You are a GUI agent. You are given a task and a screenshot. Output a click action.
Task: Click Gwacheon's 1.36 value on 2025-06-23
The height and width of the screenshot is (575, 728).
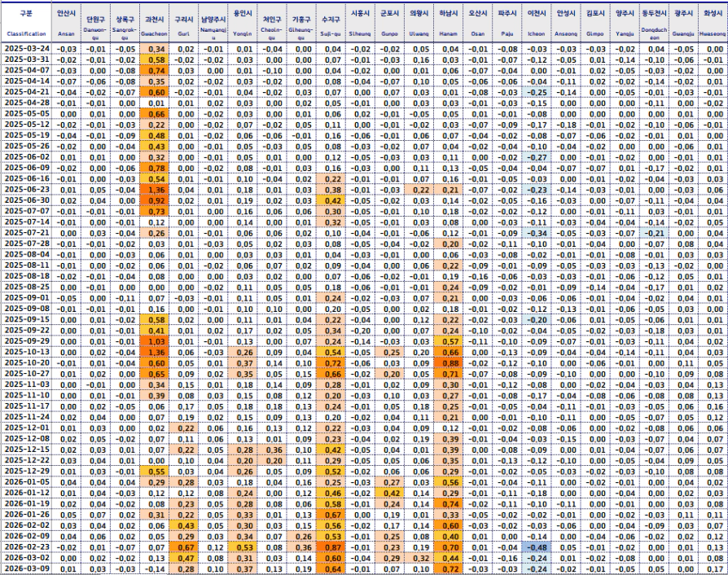click(154, 190)
